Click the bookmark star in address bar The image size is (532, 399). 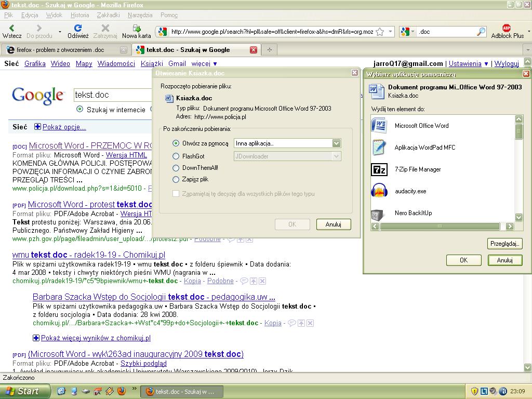click(380, 32)
